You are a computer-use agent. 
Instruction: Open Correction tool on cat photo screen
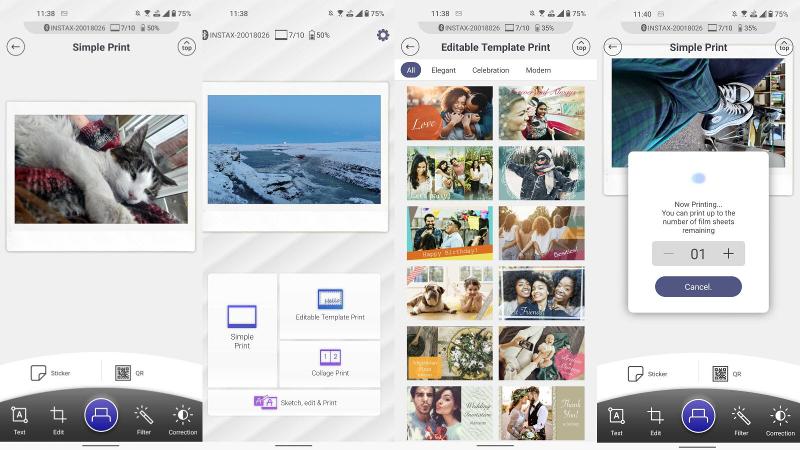[x=183, y=421]
